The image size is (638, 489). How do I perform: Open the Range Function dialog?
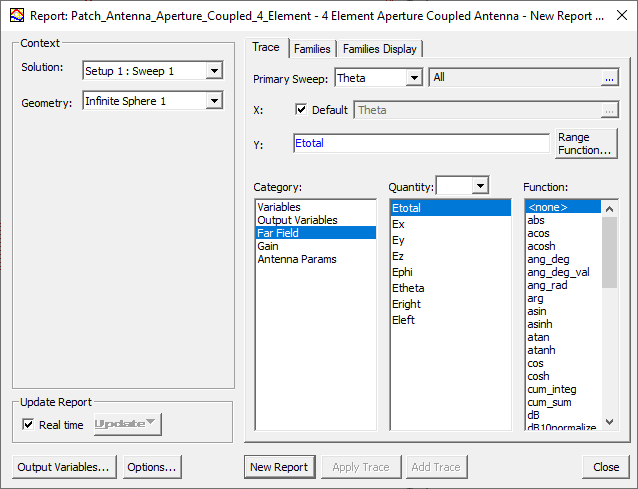click(x=585, y=144)
